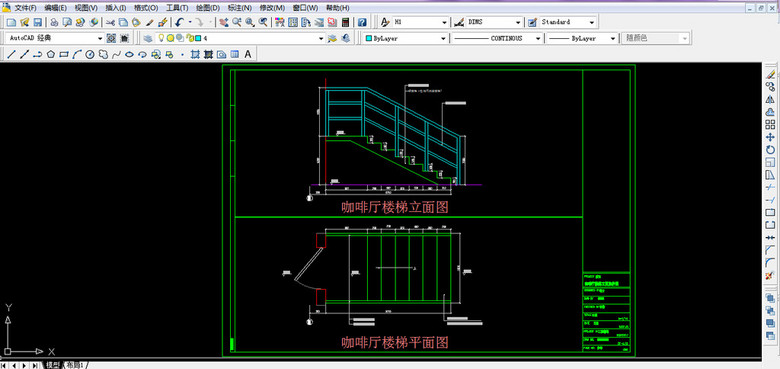The image size is (780, 369).
Task: Select the Circle drawing tool
Action: [x=90, y=54]
